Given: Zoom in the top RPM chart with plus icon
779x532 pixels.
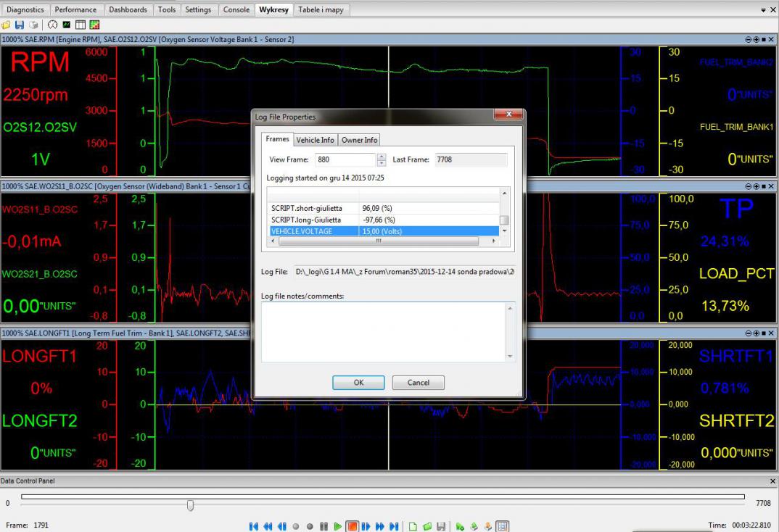Looking at the screenshot, I should click(757, 39).
